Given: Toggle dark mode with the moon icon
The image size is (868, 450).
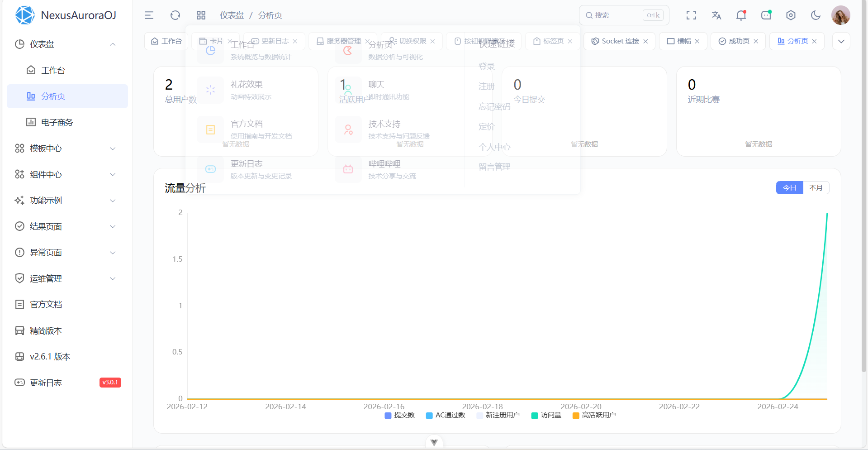Looking at the screenshot, I should 816,15.
